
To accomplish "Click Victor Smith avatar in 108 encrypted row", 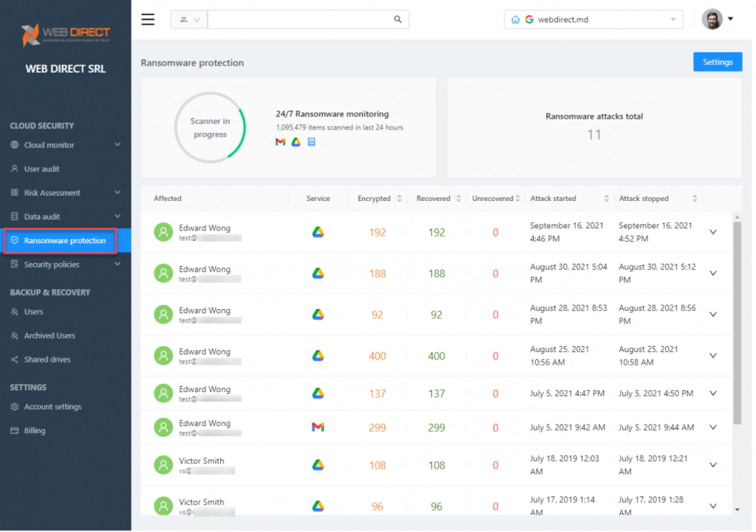I will 163,465.
